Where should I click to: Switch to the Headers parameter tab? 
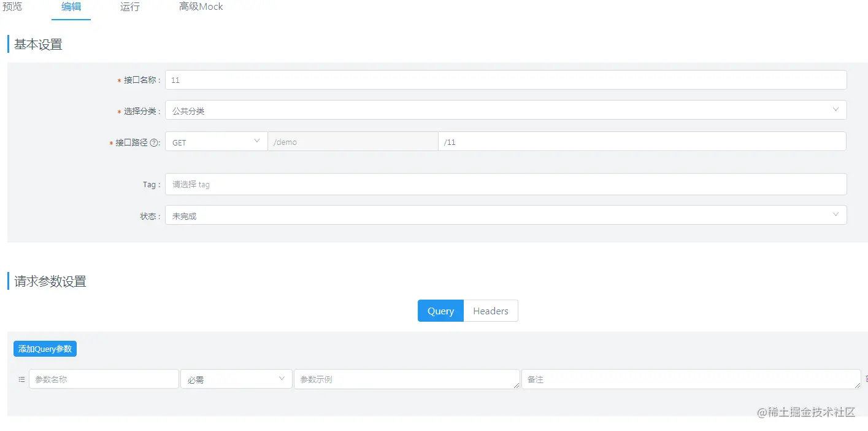pos(491,311)
